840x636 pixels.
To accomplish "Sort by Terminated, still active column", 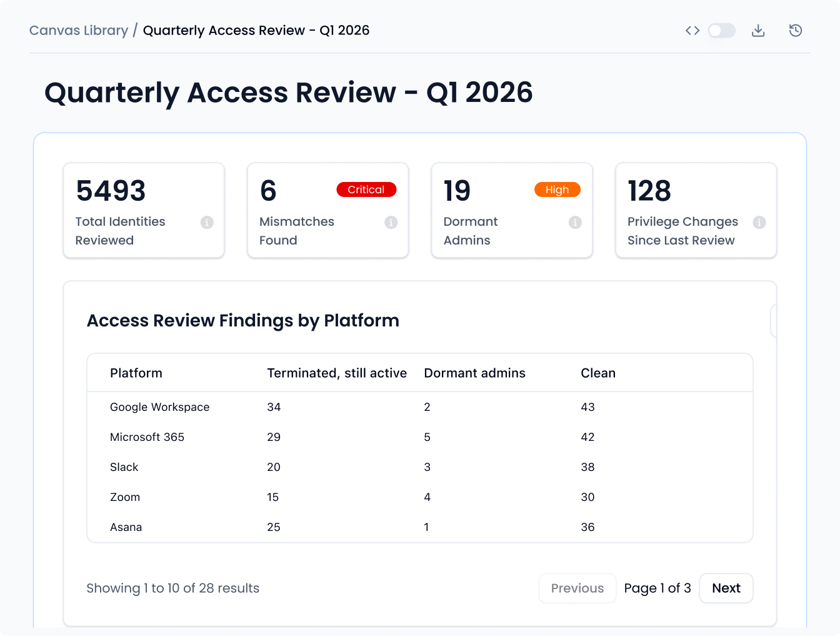I will tap(337, 373).
